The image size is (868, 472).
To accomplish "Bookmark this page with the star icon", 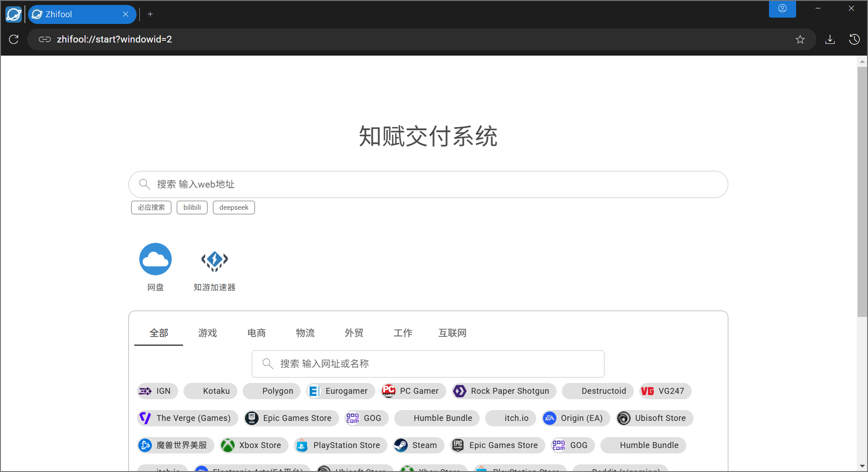I will 800,39.
